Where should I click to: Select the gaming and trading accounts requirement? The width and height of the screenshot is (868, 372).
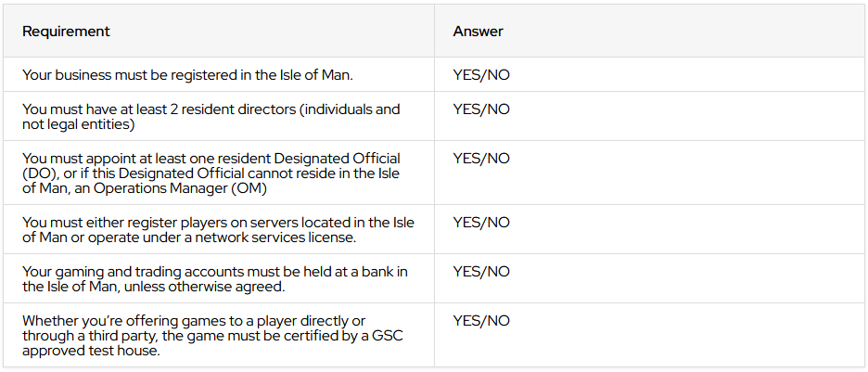[x=215, y=278]
